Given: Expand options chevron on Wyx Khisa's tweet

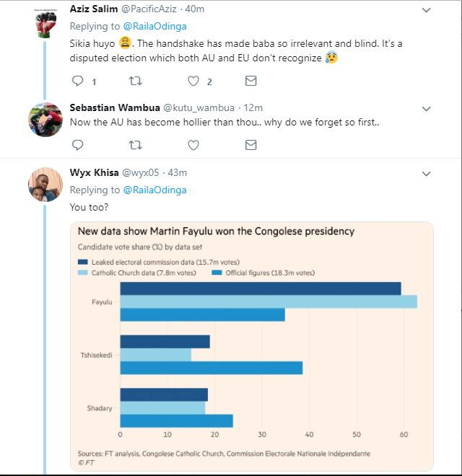Looking at the screenshot, I should click(x=427, y=174).
